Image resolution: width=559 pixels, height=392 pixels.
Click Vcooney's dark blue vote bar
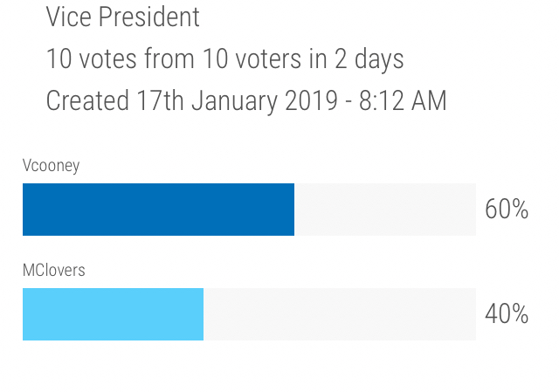158,210
